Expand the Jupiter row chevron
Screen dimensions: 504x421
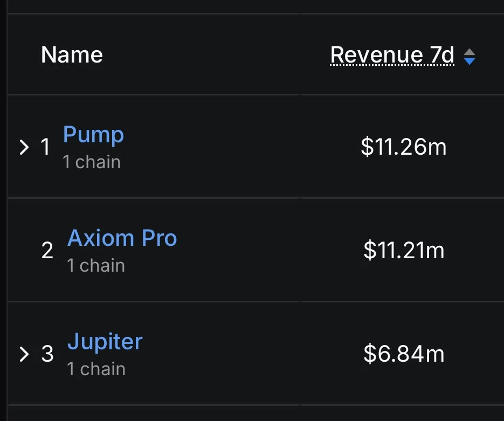(23, 354)
